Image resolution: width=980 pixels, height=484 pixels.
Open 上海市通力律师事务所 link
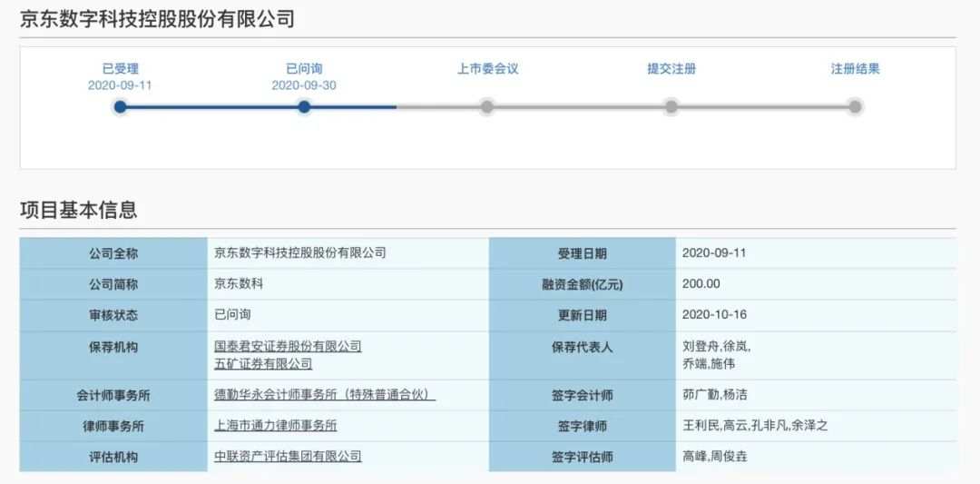pos(276,426)
